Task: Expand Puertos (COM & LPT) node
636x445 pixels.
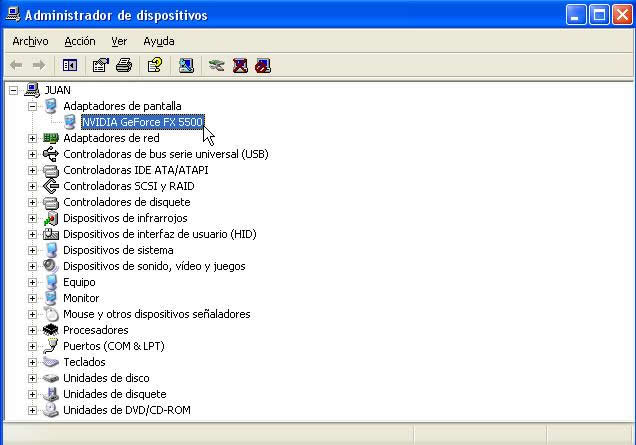Action: pos(32,346)
